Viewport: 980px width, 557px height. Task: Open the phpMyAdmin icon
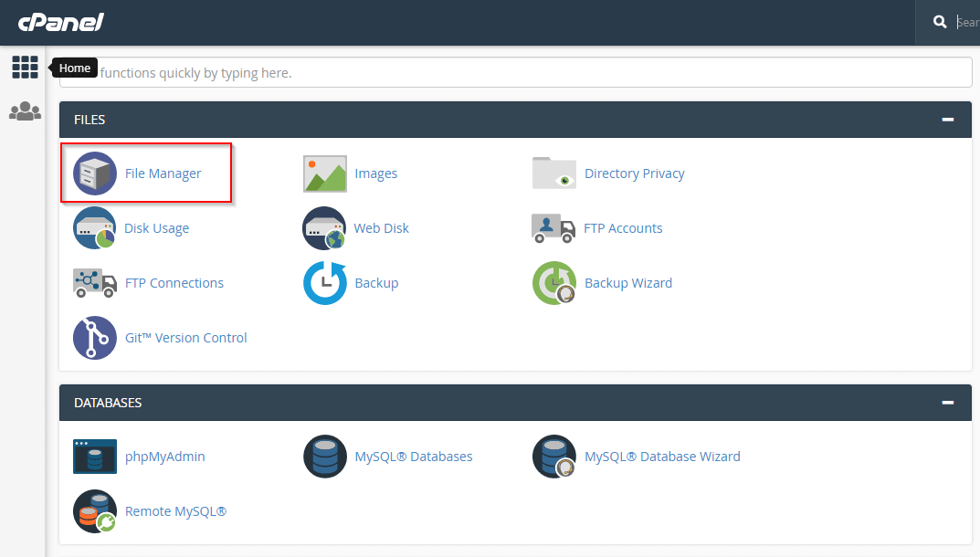pyautogui.click(x=94, y=457)
